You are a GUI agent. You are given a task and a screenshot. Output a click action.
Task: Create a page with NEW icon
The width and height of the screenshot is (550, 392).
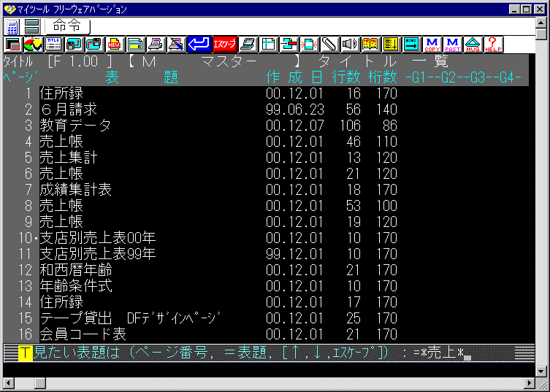tap(115, 45)
